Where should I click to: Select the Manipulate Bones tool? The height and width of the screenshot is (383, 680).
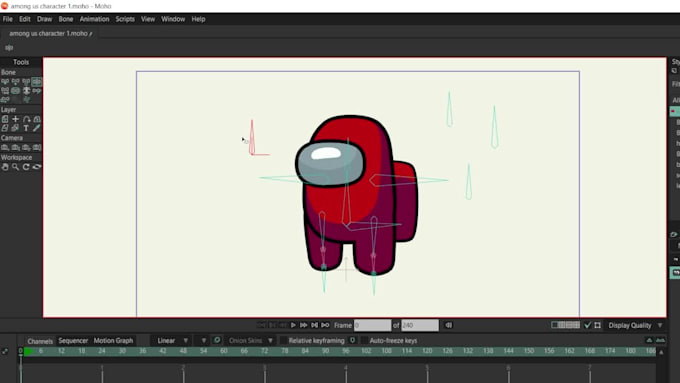[x=16, y=91]
